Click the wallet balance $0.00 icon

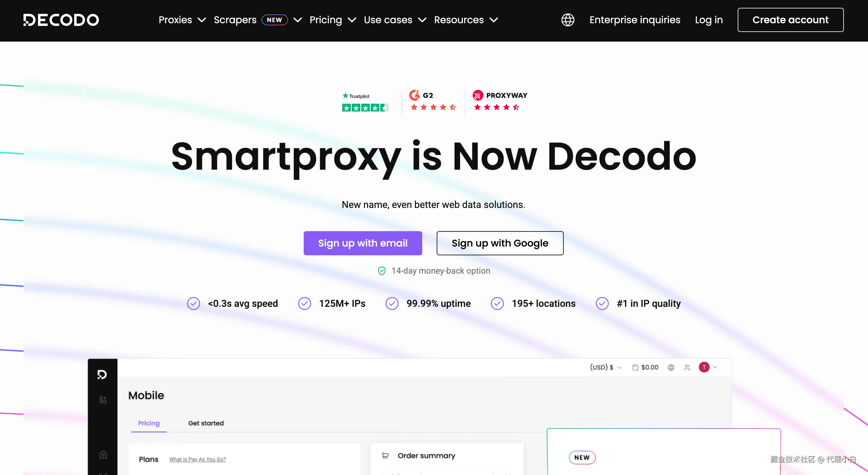pos(635,367)
